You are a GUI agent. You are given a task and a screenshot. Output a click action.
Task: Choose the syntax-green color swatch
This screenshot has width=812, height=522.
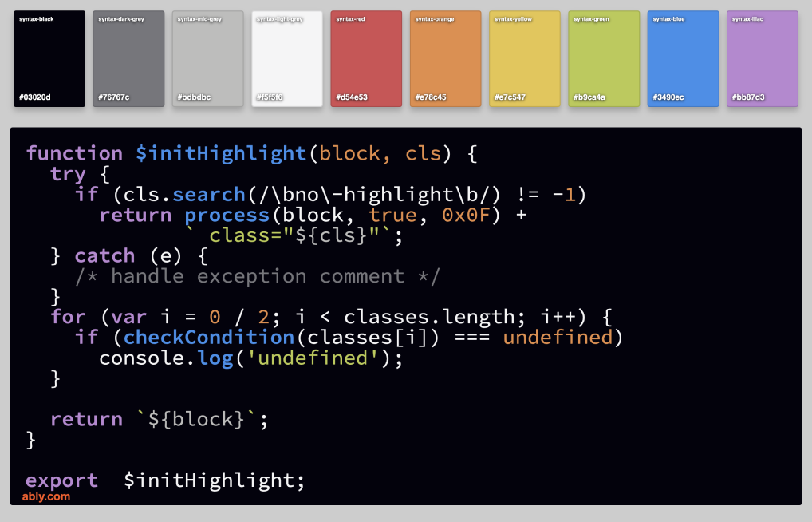[x=604, y=58]
